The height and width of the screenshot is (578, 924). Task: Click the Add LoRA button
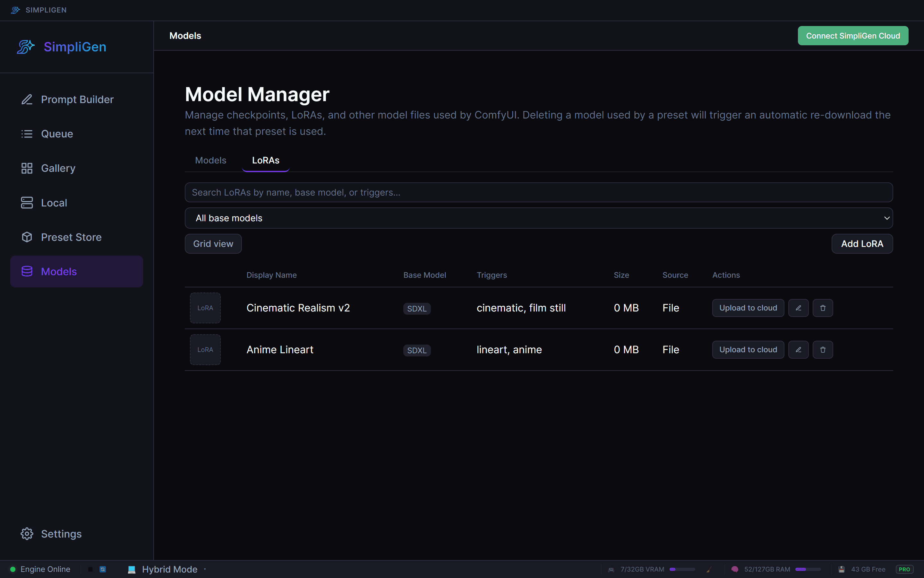[862, 243]
